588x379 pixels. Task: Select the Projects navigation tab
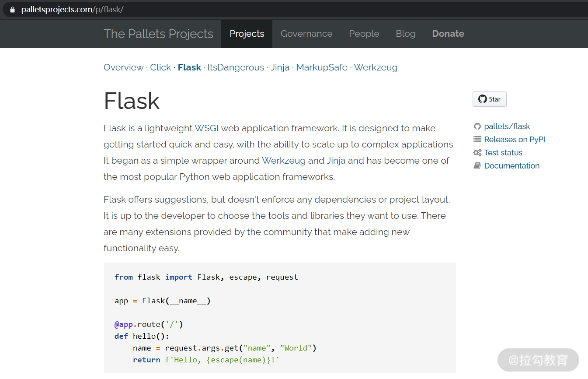[x=247, y=34]
